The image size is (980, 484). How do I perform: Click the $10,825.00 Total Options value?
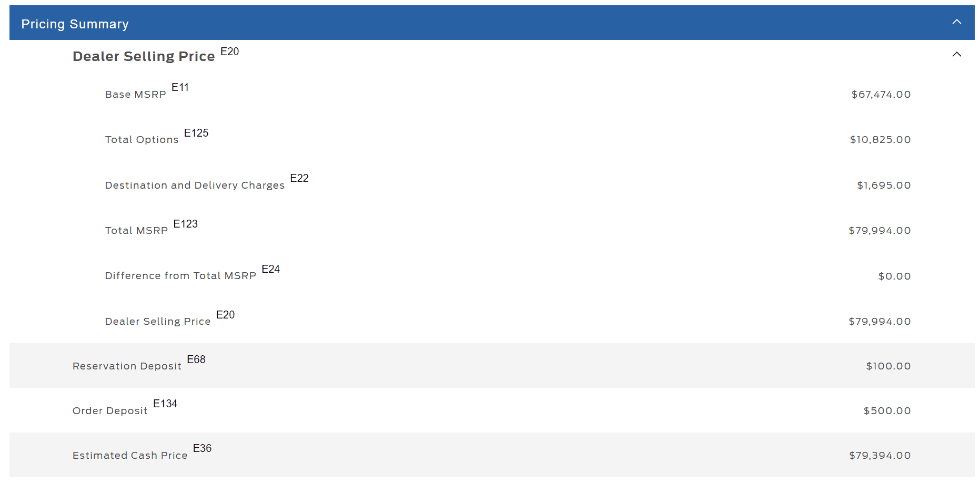[x=880, y=140]
